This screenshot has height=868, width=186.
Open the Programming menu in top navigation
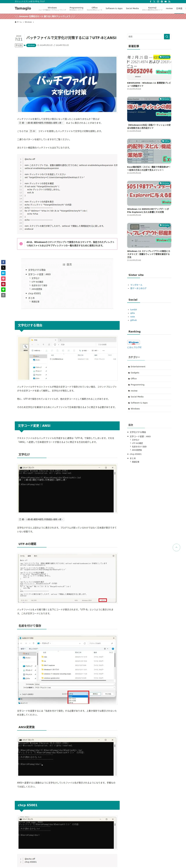(76, 8)
